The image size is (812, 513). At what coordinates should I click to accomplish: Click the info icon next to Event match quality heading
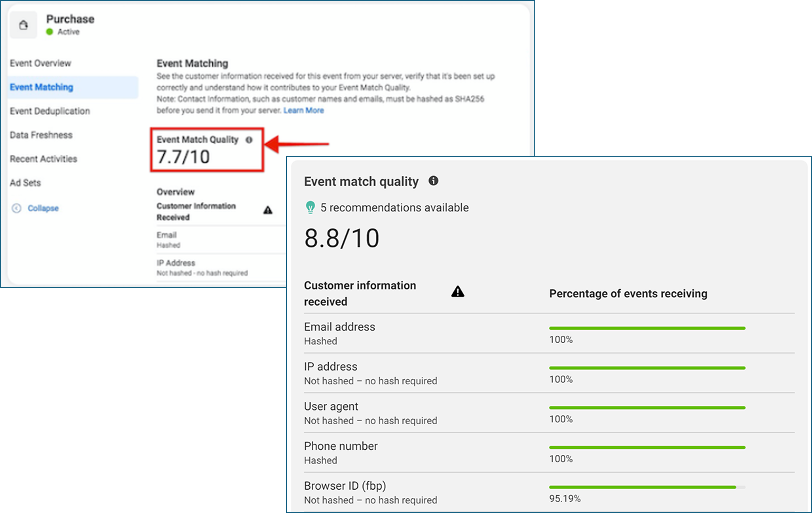click(433, 181)
